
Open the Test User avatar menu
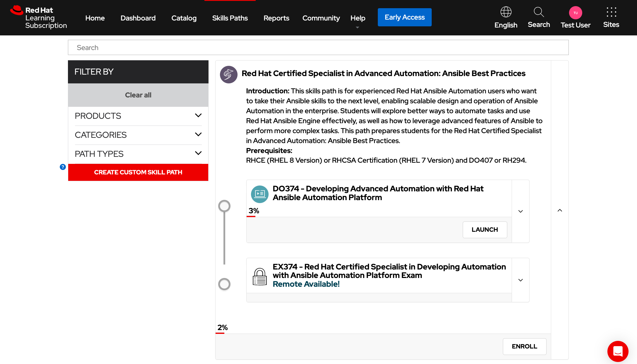(575, 13)
